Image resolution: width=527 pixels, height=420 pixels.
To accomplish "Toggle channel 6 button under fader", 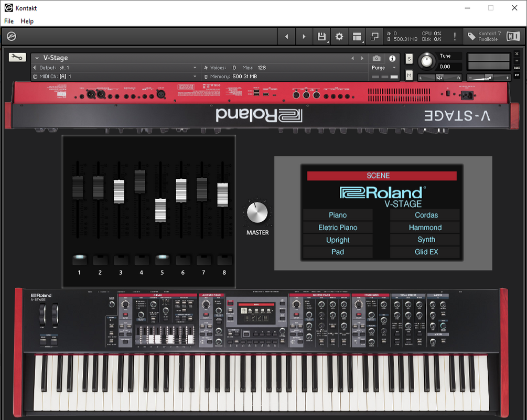I will tap(183, 260).
